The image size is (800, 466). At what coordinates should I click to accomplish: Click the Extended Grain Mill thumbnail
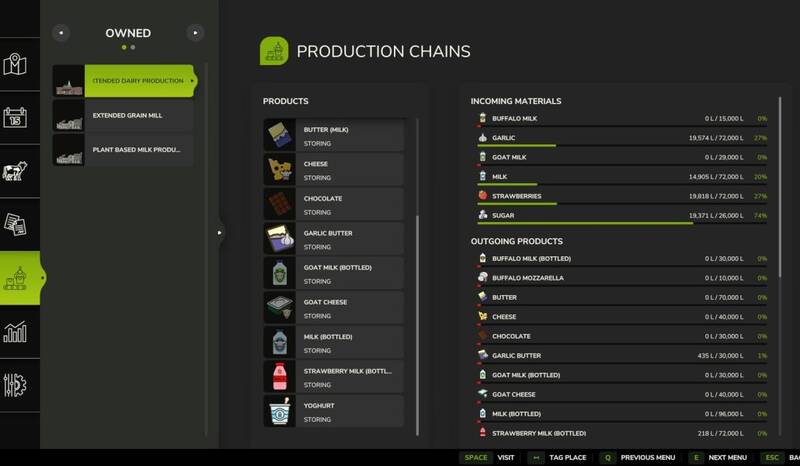(x=69, y=115)
